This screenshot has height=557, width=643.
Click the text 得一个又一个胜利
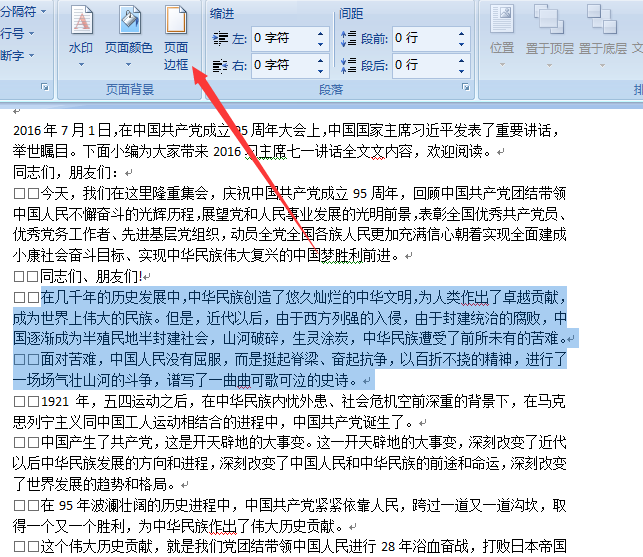click(69, 526)
